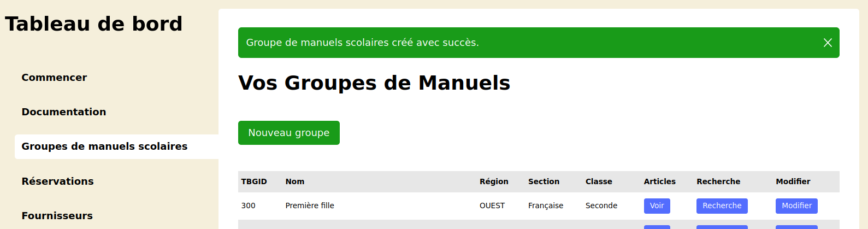The width and height of the screenshot is (868, 229).
Task: Go to Documentation in the sidebar
Action: [x=64, y=112]
